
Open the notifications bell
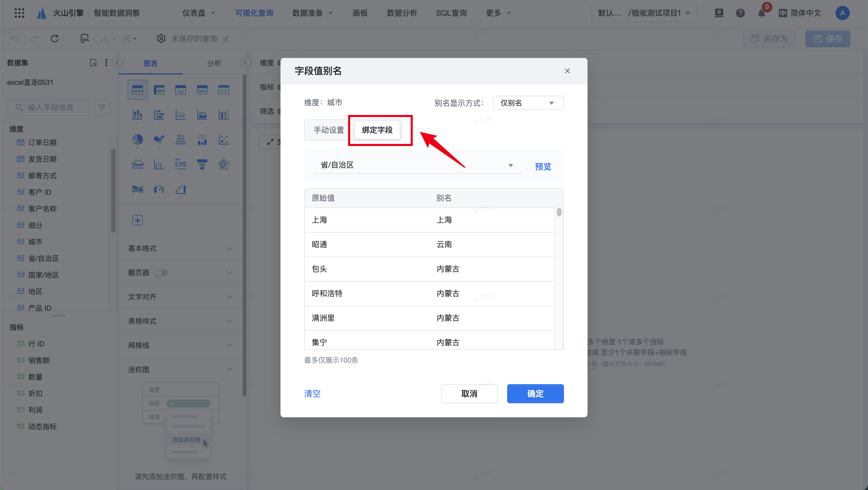pos(761,13)
